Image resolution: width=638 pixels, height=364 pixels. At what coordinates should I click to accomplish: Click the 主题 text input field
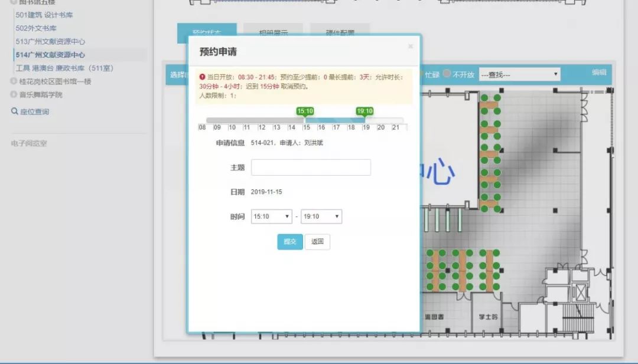(x=311, y=168)
